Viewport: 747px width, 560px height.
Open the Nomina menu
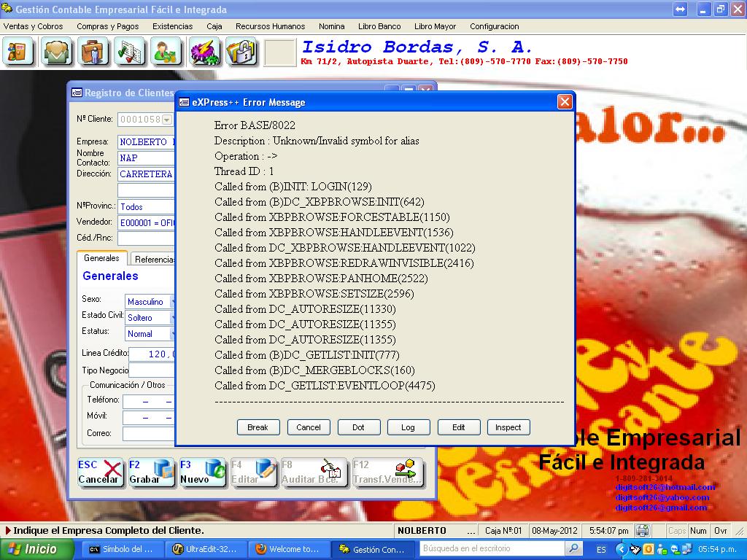[x=332, y=26]
